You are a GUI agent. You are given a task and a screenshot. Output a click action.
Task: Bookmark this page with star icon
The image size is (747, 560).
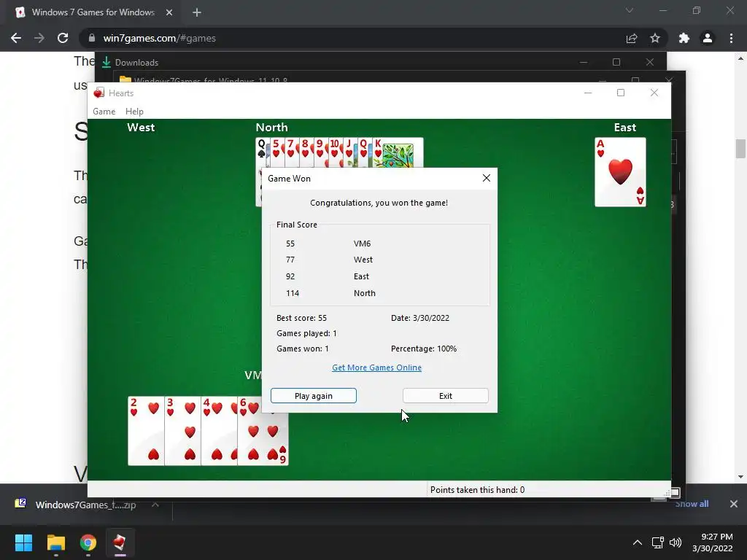tap(655, 38)
